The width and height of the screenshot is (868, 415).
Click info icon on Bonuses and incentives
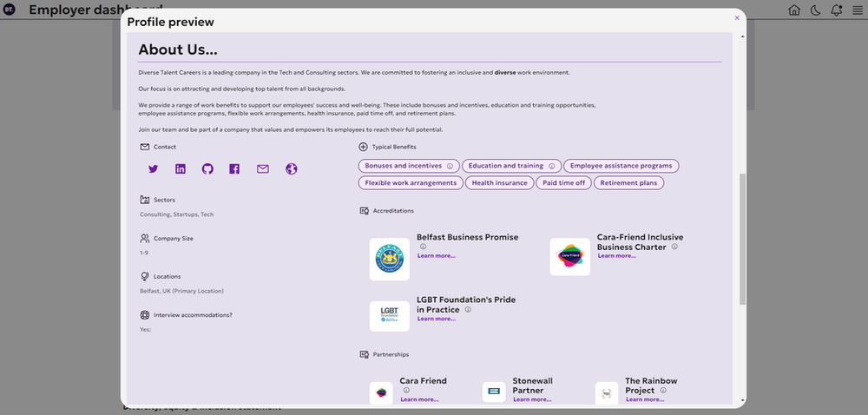click(450, 166)
